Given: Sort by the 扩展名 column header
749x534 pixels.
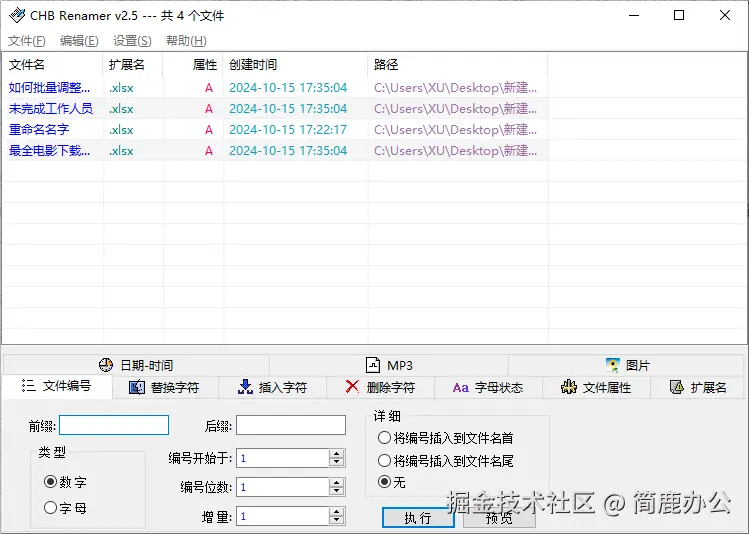Looking at the screenshot, I should [x=133, y=64].
